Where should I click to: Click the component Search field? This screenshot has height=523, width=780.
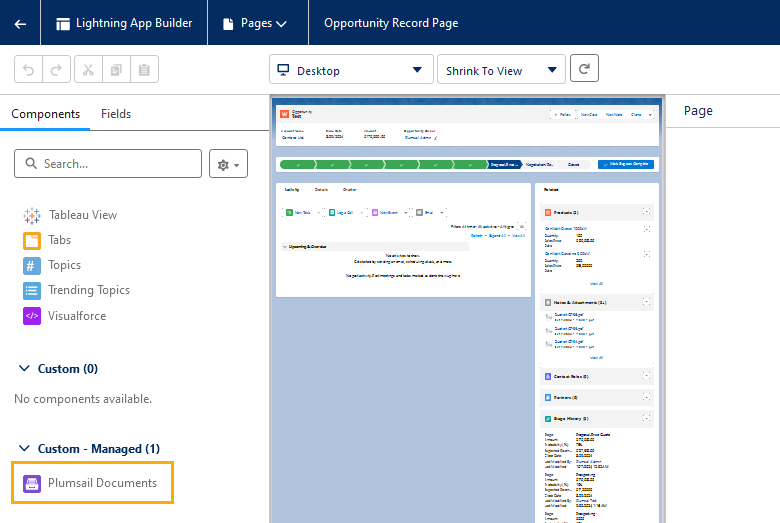[x=108, y=163]
